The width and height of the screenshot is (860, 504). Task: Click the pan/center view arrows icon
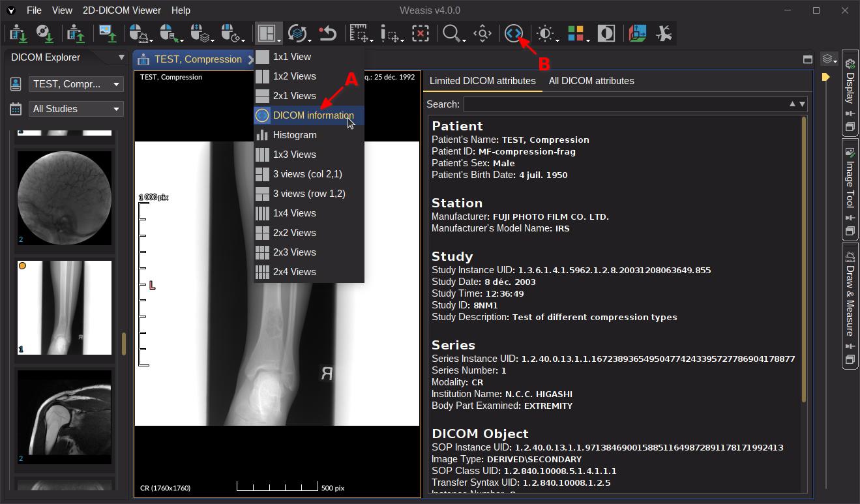482,33
